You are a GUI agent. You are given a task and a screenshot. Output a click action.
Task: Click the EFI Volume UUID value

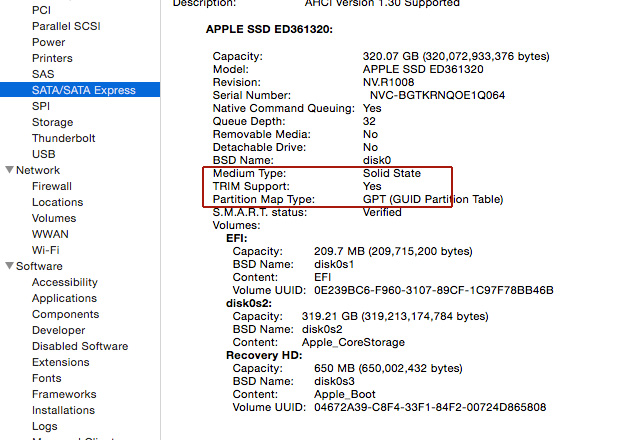tap(434, 290)
